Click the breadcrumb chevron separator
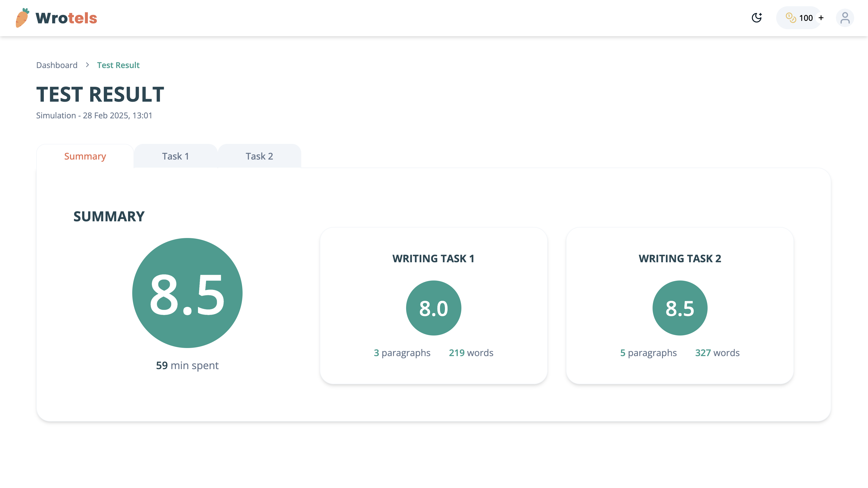 (x=87, y=65)
